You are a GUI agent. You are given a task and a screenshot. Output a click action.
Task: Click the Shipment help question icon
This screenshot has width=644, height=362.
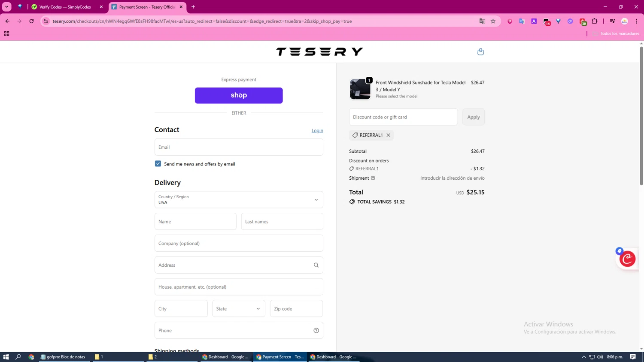[373, 178]
